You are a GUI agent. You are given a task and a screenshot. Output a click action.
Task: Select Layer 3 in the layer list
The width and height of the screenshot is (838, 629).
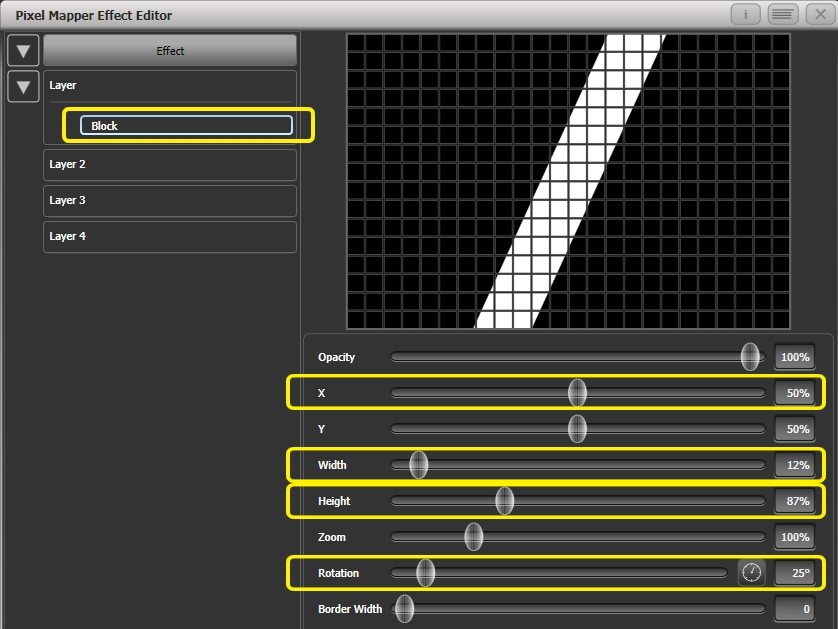pyautogui.click(x=169, y=200)
